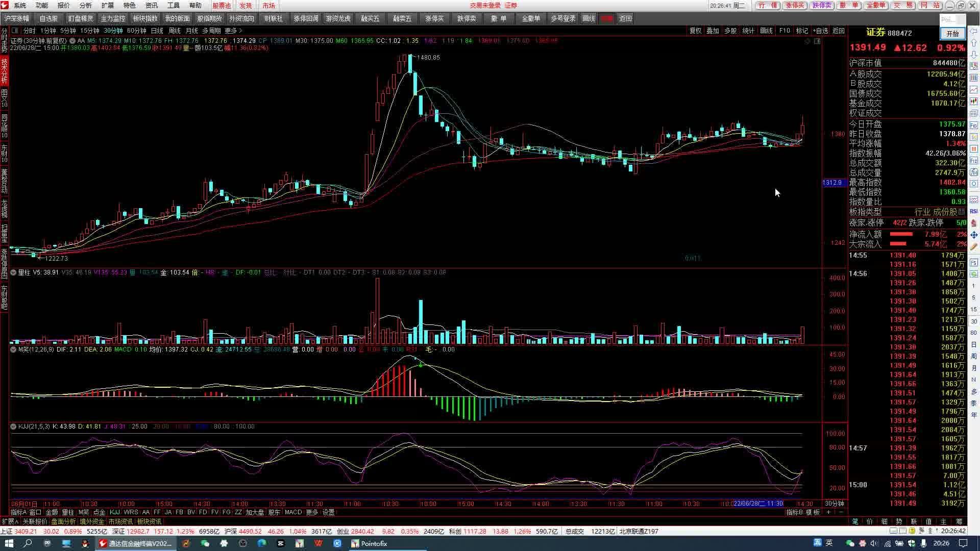Switch to the 60分钟 period tab
Viewport: 980px width, 551px height.
136,31
